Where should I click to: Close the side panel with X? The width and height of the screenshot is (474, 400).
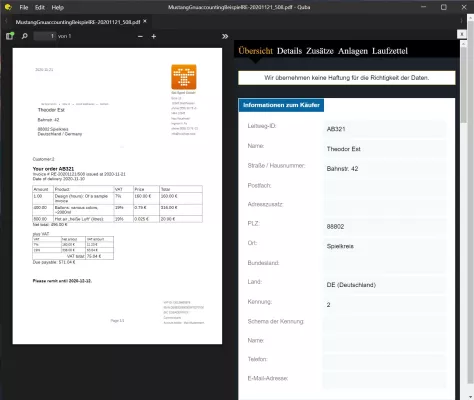click(x=462, y=34)
